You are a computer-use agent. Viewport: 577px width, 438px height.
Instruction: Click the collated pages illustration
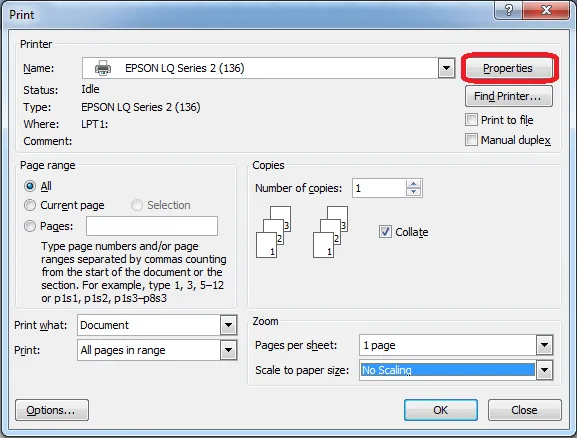click(x=302, y=232)
